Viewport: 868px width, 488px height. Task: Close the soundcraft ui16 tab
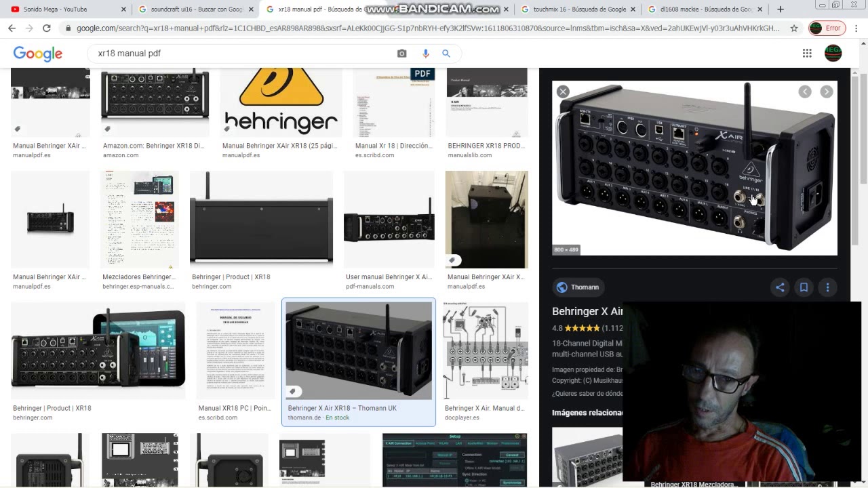tap(252, 9)
